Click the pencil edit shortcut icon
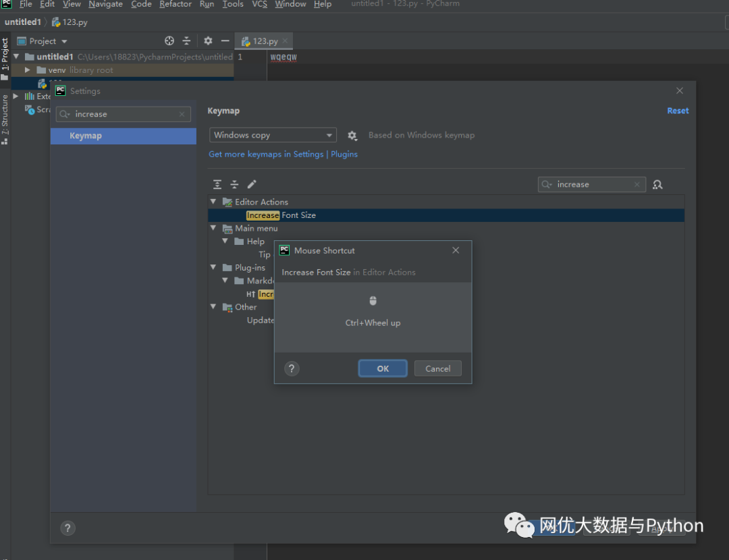Viewport: 729px width, 560px height. 252,184
